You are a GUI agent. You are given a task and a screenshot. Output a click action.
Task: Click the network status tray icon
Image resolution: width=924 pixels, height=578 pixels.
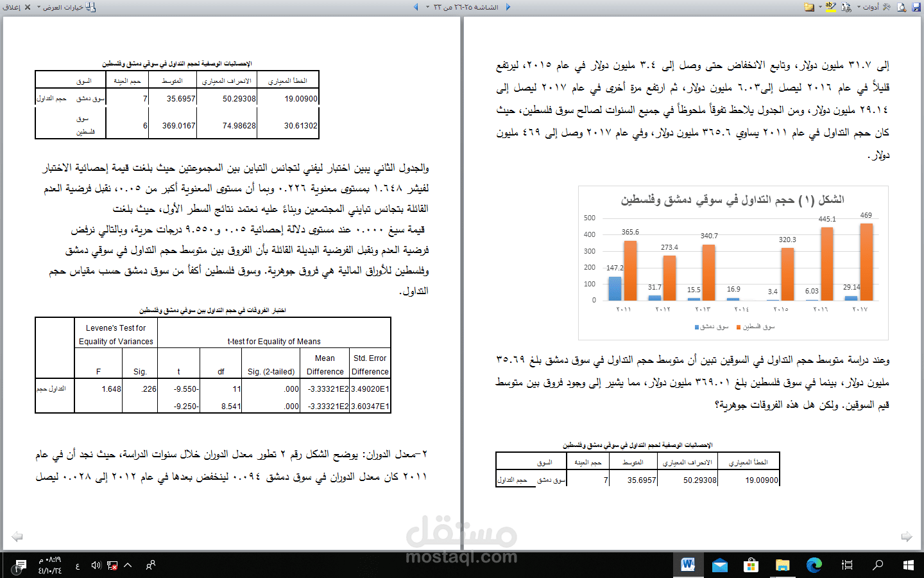pos(112,565)
